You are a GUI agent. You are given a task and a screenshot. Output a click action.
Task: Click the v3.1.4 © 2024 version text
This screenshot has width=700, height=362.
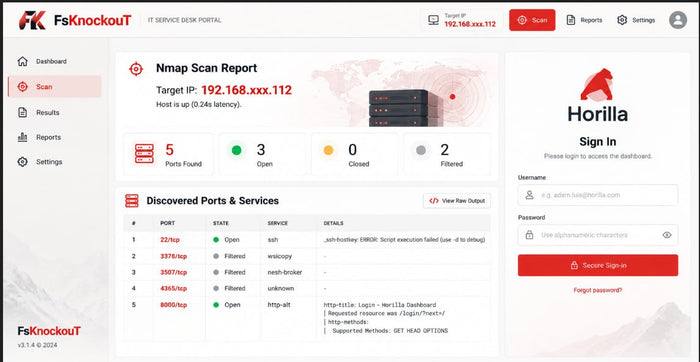[38, 345]
